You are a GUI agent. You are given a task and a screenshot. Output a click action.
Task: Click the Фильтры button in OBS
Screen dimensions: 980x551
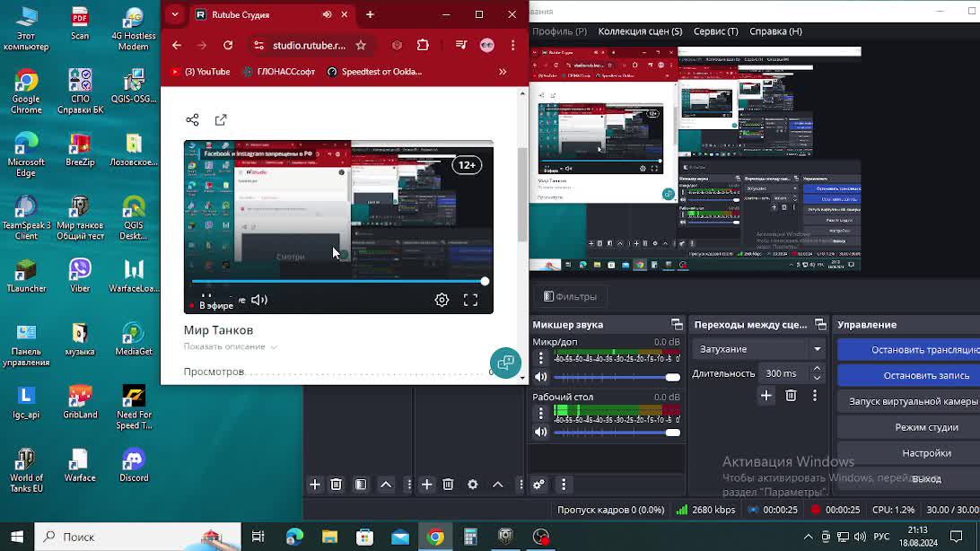pos(570,297)
